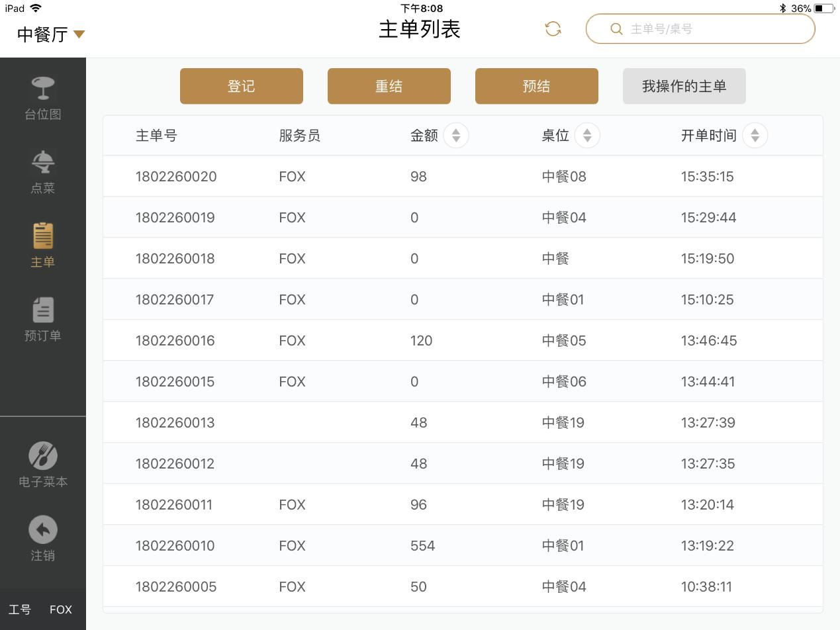Screen dimensions: 840x630
Task: Select order 1802260020
Action: coord(463,177)
